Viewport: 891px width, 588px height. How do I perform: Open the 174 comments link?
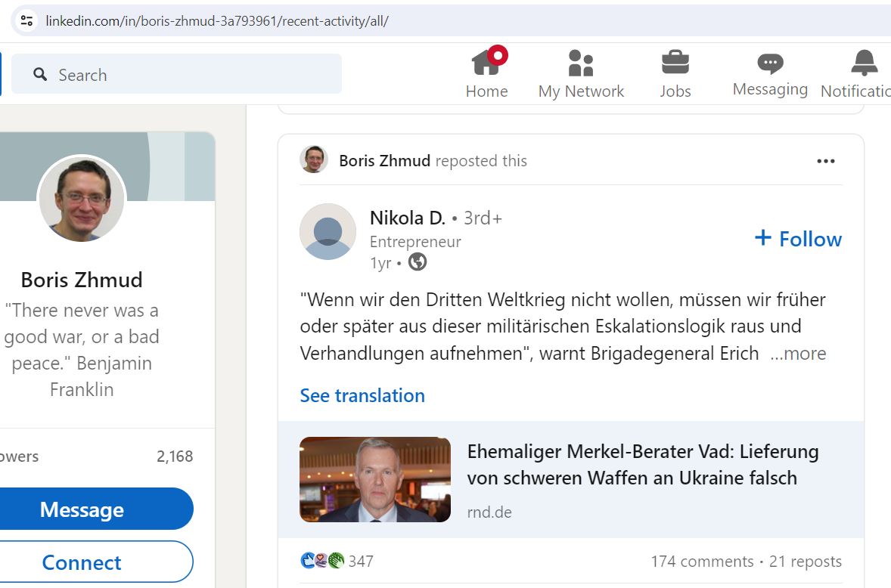tap(702, 562)
